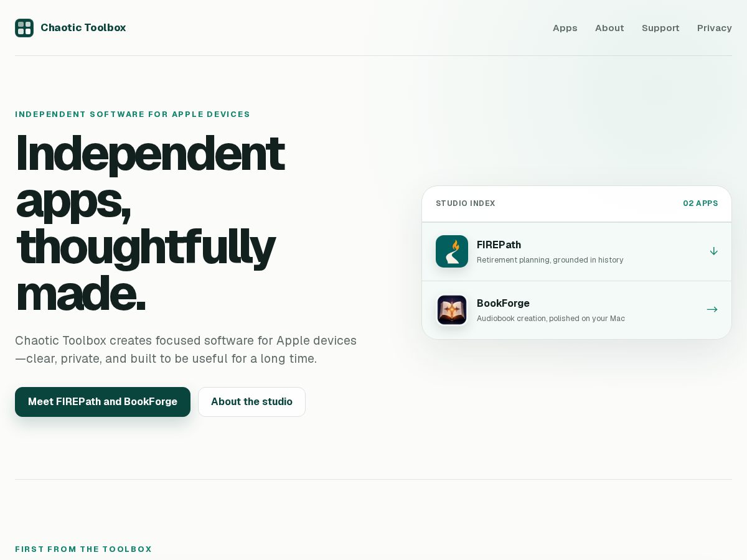Click the down arrow in FIREPath row
Viewport: 747px width, 560px height.
[x=713, y=251]
